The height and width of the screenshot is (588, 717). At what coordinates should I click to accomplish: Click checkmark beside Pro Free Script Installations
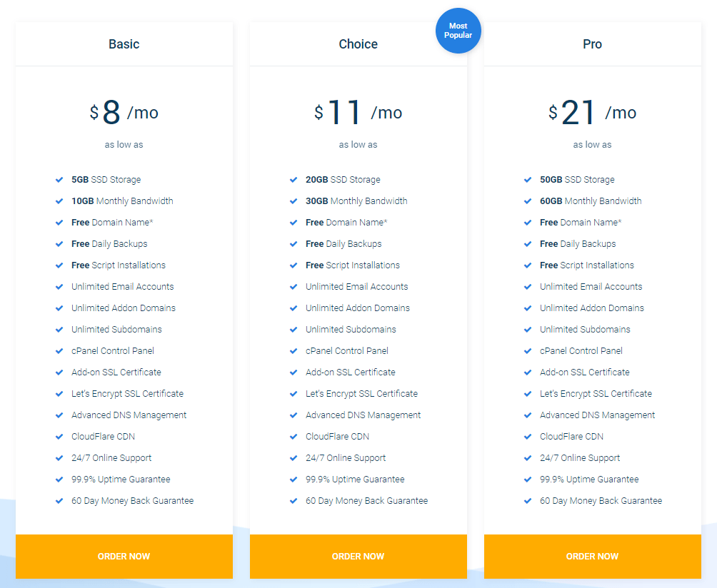click(528, 265)
